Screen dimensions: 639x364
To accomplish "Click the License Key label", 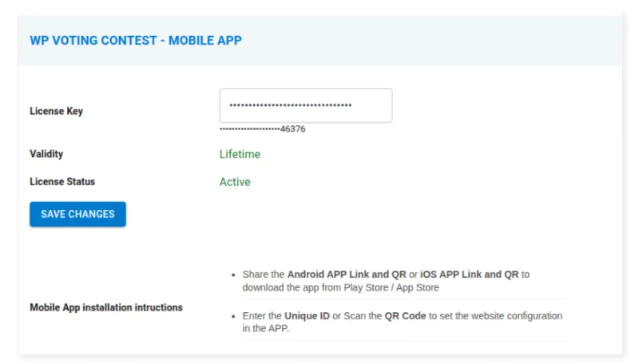I will 56,111.
